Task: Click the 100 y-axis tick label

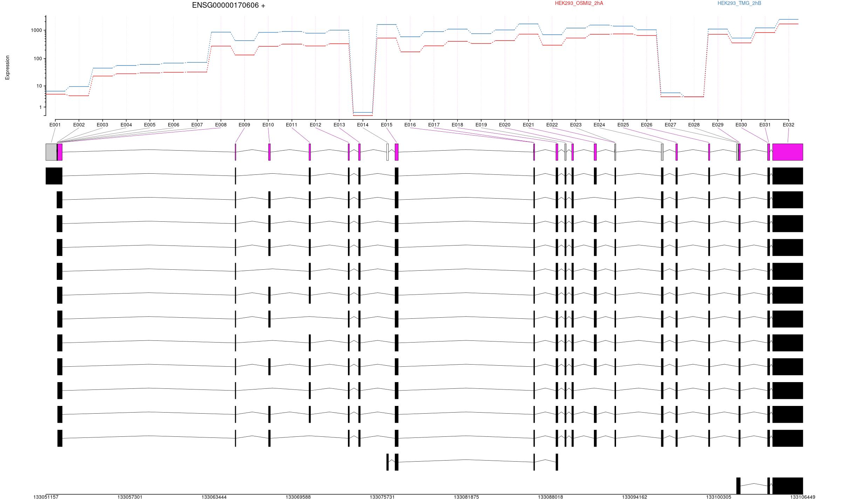Action: 37,58
